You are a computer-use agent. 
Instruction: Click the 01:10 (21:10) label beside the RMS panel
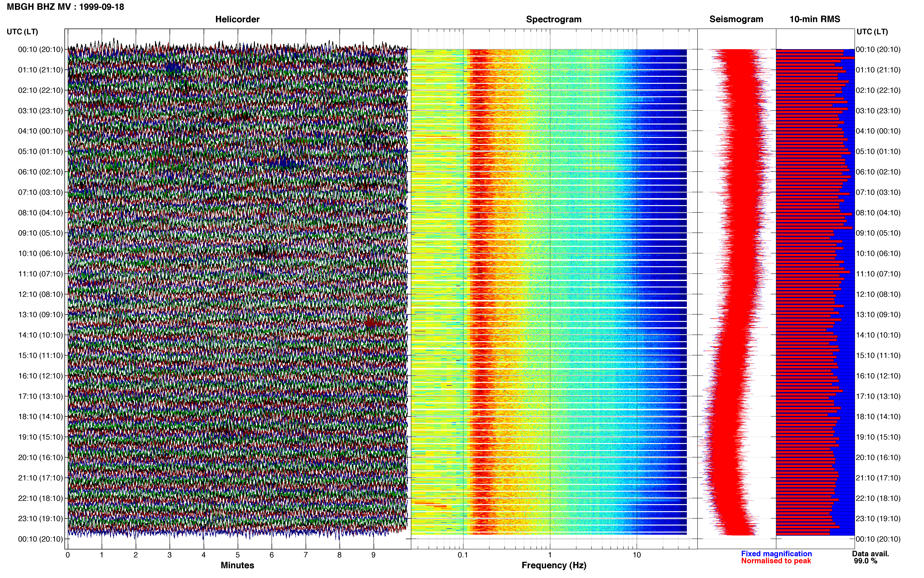point(878,70)
